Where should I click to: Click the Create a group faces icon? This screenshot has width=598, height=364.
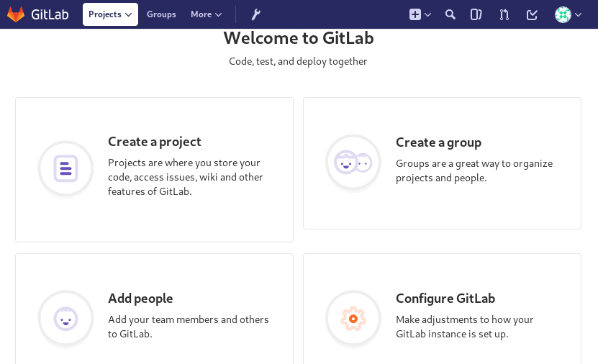point(353,163)
